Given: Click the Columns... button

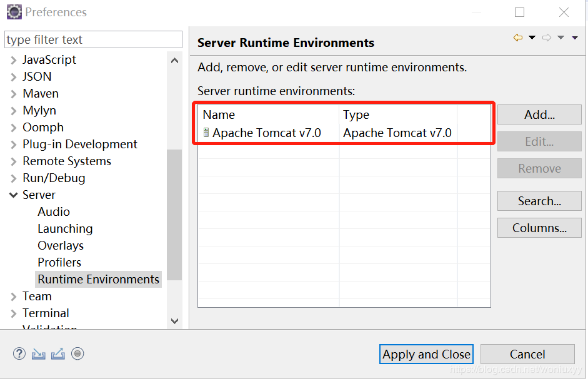Looking at the screenshot, I should click(539, 228).
